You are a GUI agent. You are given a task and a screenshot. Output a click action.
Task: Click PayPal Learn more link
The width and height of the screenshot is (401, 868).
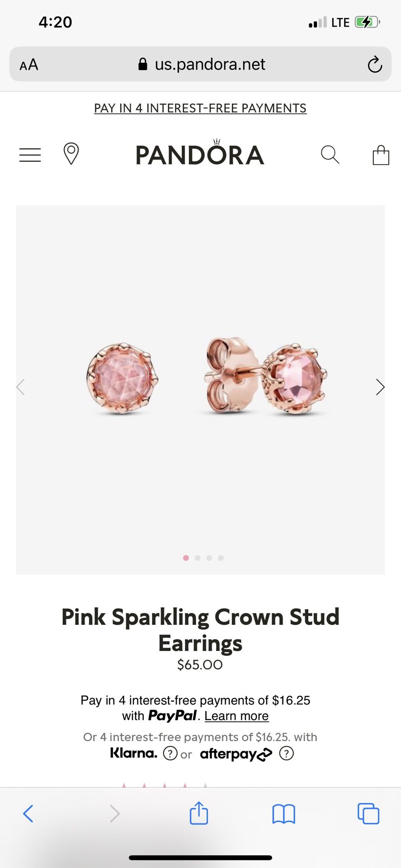tap(236, 716)
